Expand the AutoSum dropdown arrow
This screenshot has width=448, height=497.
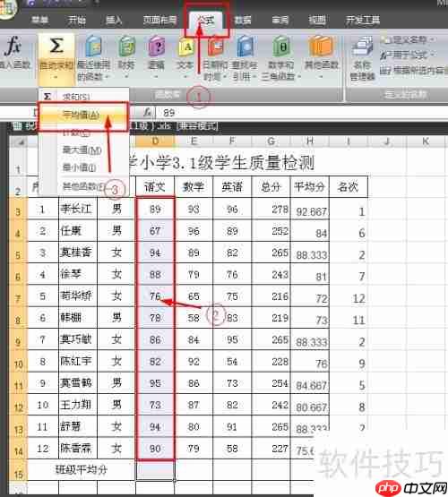[56, 77]
